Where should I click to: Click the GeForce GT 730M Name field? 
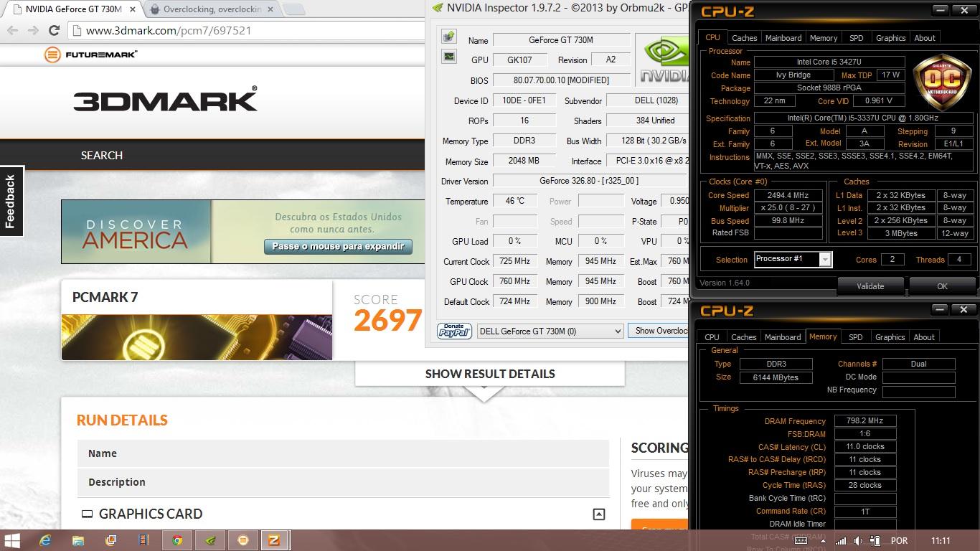561,40
